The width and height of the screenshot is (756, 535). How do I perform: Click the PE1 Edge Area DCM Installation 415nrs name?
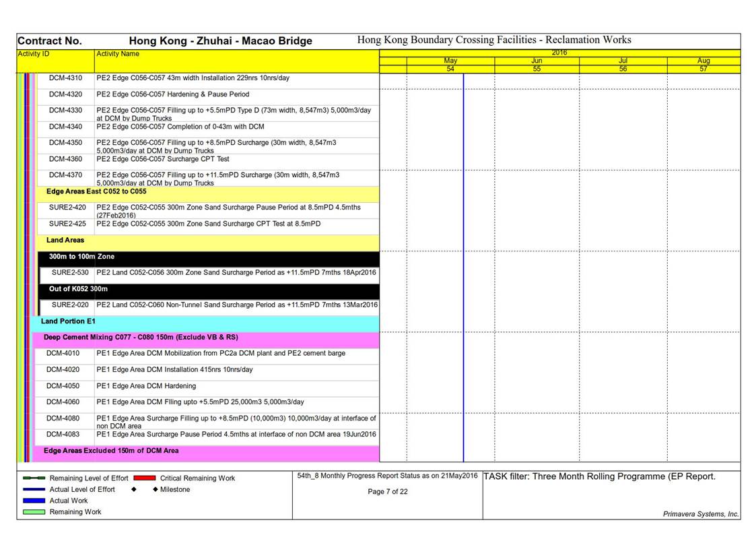tap(174, 369)
